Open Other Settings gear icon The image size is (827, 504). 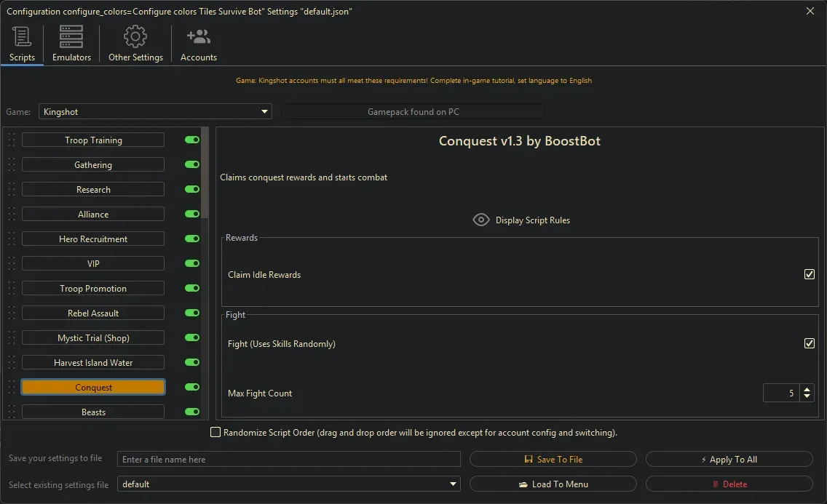click(135, 36)
